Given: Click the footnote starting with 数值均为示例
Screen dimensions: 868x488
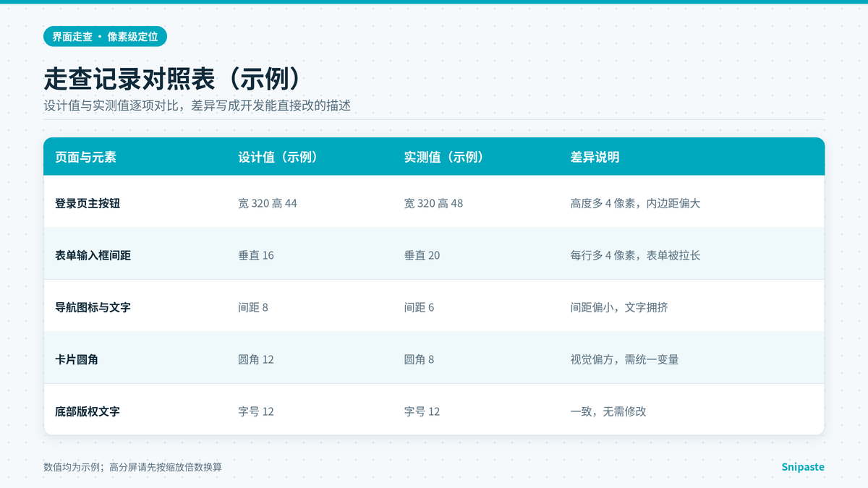Looking at the screenshot, I should click(x=132, y=467).
